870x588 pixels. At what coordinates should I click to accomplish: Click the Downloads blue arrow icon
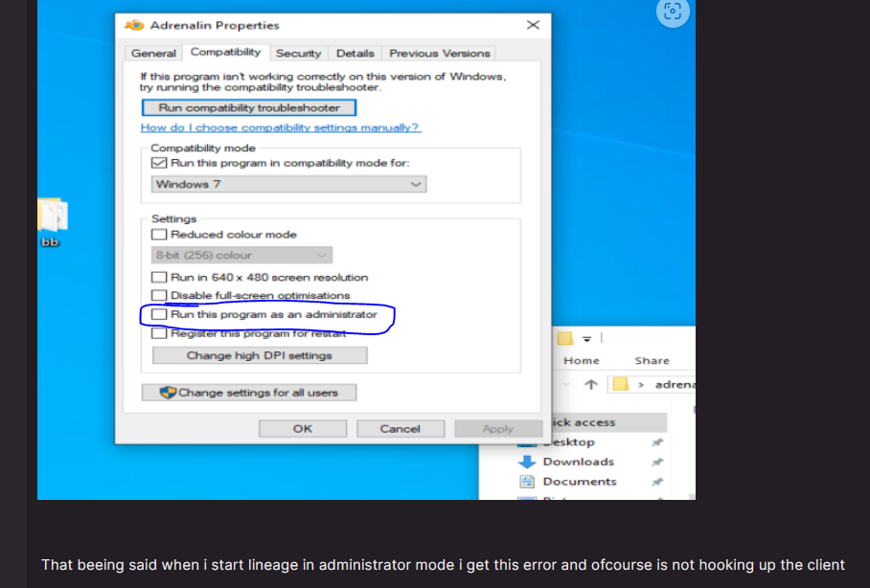527,462
